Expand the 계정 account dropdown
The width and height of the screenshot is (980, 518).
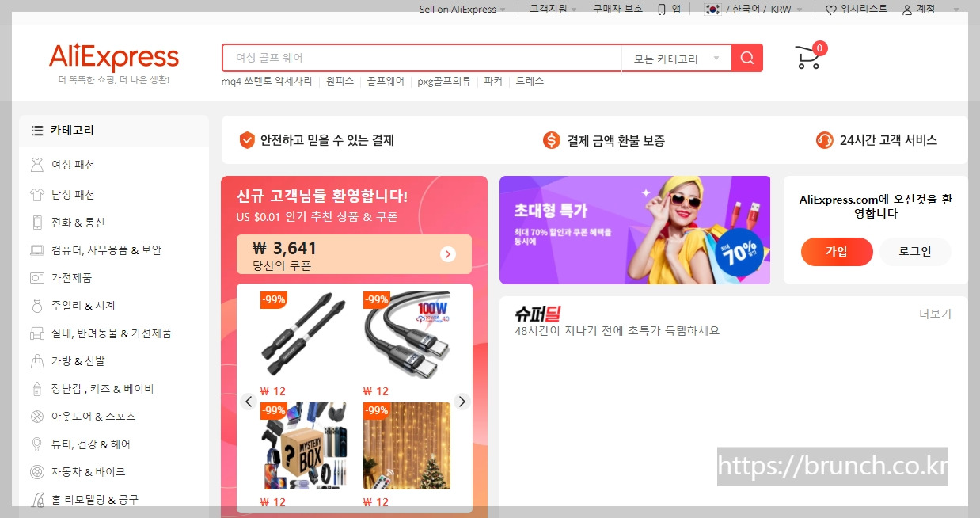tap(931, 10)
